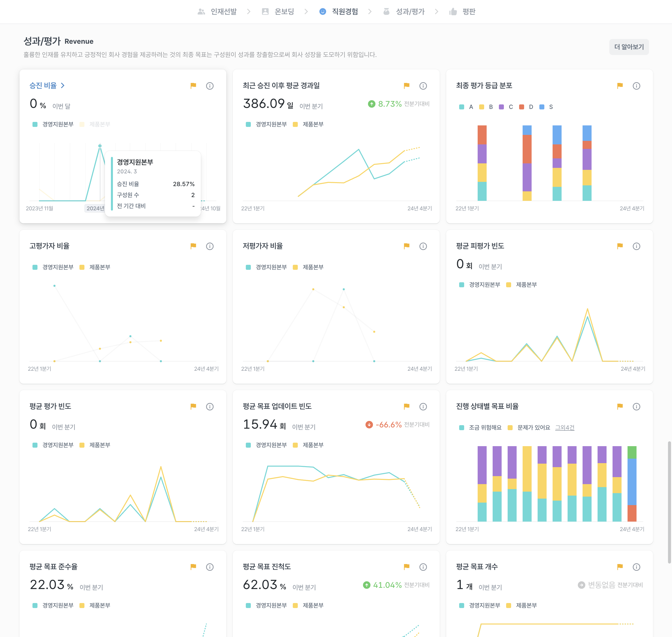
Task: Click flag icon on 최종 평가 등급 분포 card
Action: [x=620, y=86]
